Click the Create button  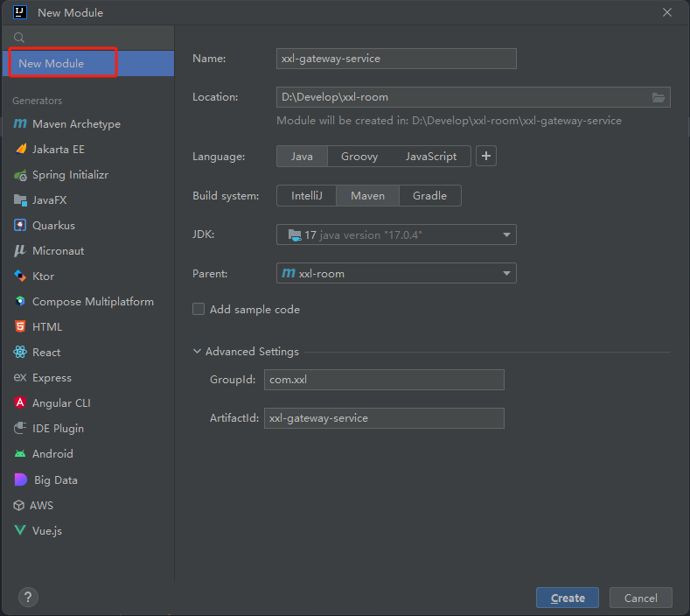pyautogui.click(x=568, y=598)
